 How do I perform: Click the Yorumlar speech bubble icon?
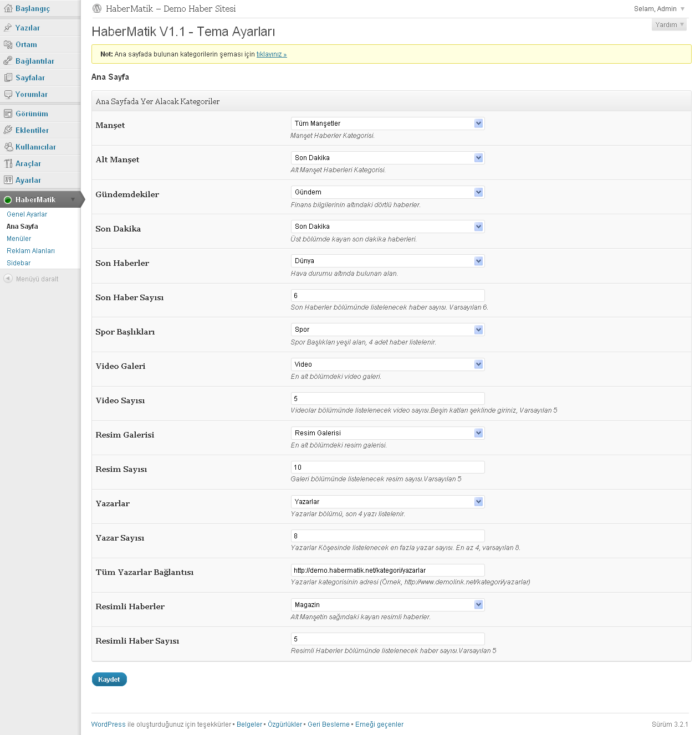point(8,94)
